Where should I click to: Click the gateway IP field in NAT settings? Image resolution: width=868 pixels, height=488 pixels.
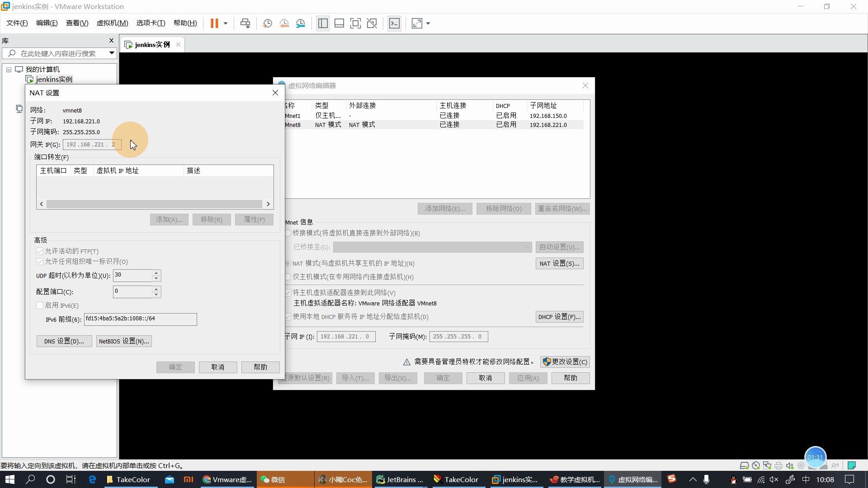click(x=92, y=145)
